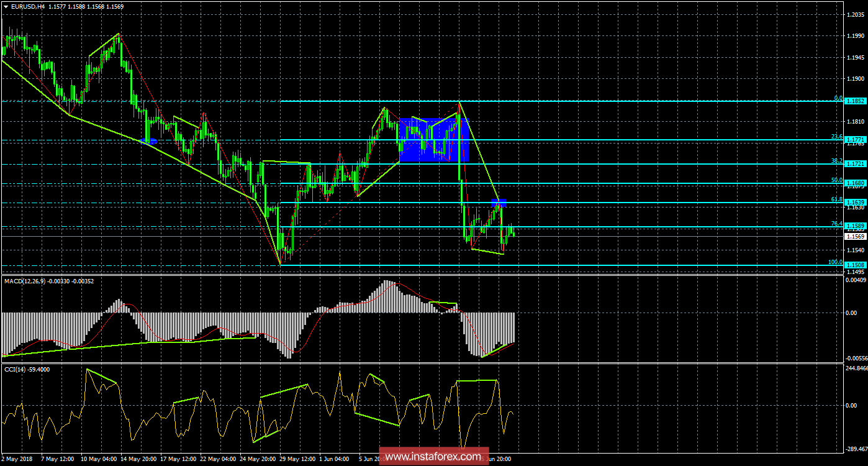
Task: Click the 29 May 12:00 time label
Action: 297,459
